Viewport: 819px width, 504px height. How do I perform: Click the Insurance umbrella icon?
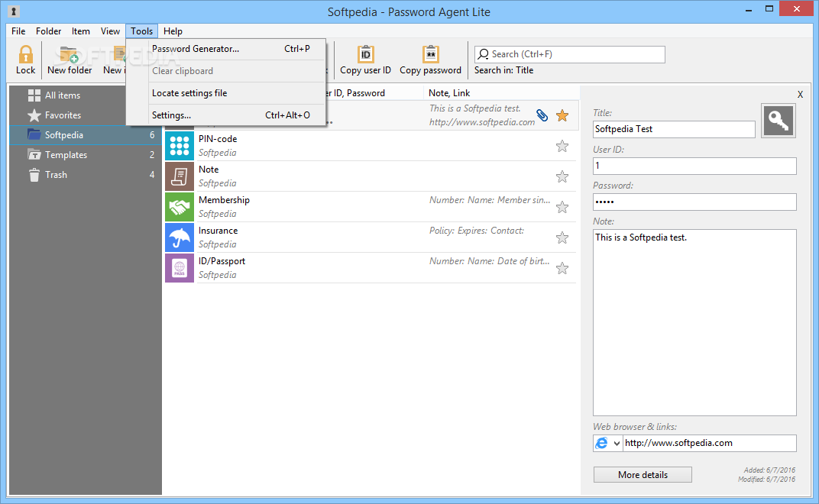(x=179, y=237)
